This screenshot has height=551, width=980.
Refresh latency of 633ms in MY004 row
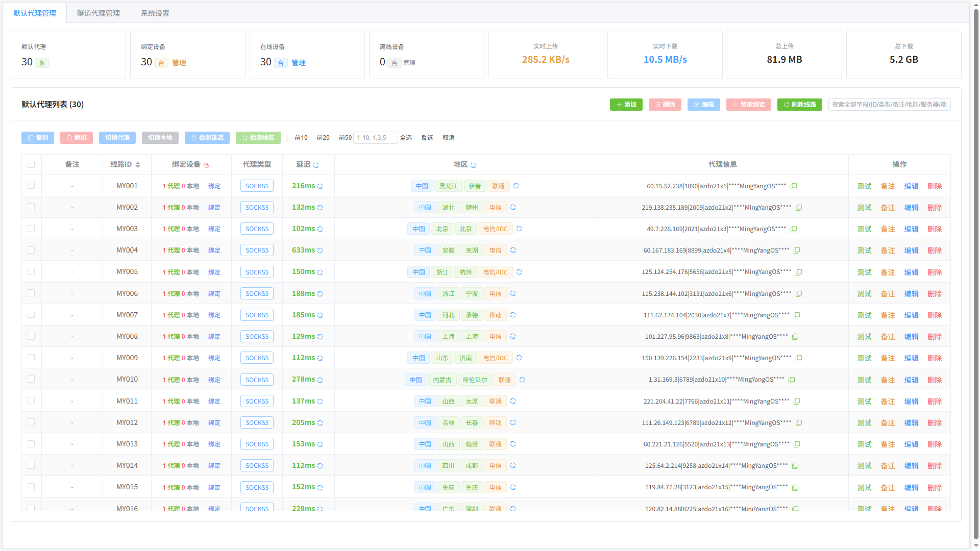[x=320, y=251]
